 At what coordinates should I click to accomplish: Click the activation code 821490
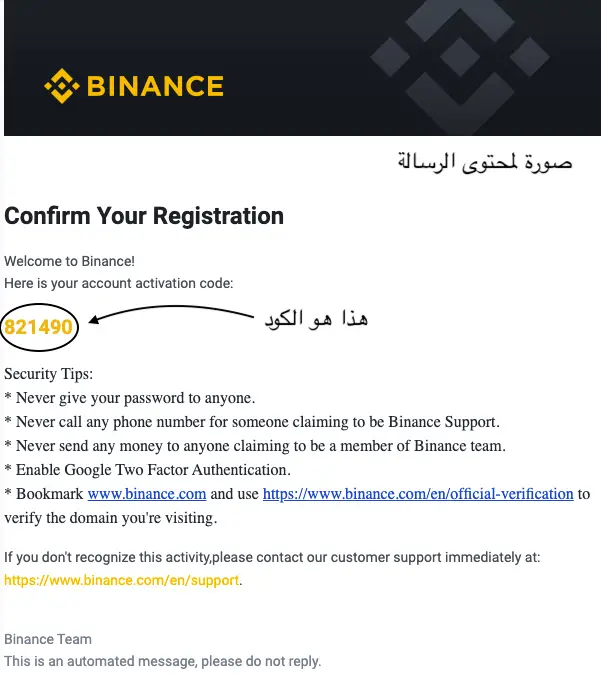[38, 327]
